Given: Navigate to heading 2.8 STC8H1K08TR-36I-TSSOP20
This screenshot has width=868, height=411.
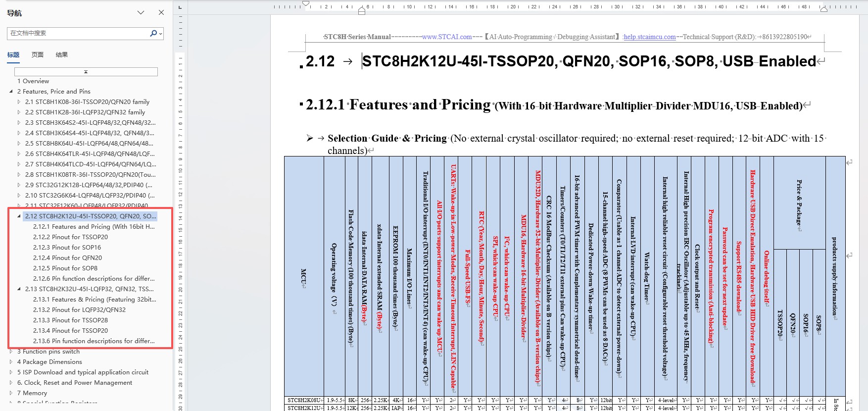Looking at the screenshot, I should (x=91, y=175).
